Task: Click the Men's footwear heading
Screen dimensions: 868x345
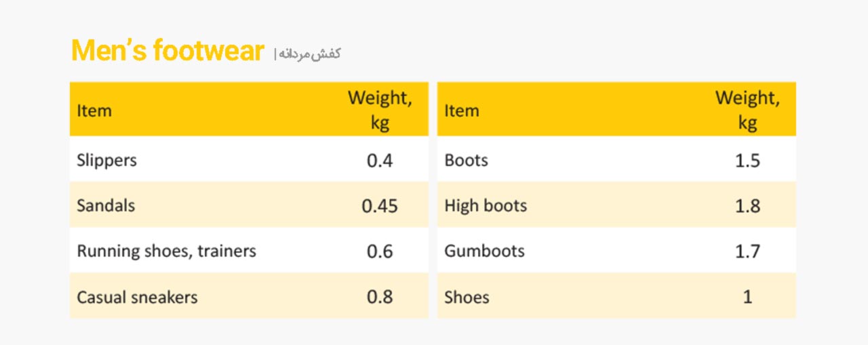Action: coord(167,52)
